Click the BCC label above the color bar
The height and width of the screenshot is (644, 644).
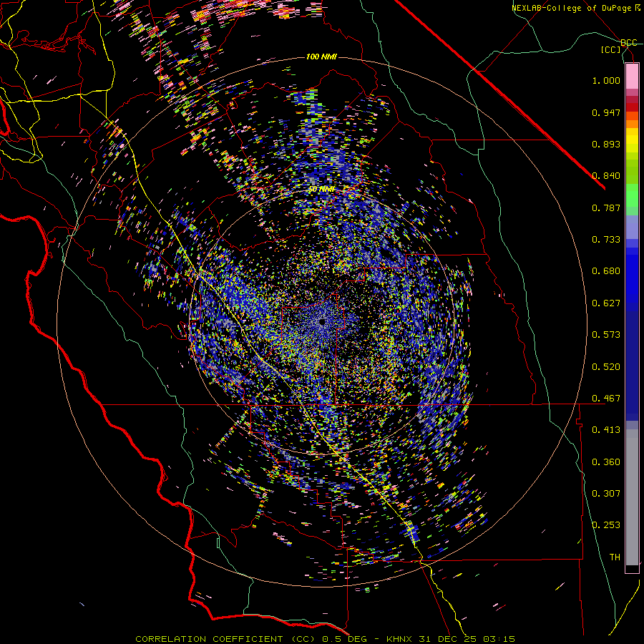(x=629, y=43)
